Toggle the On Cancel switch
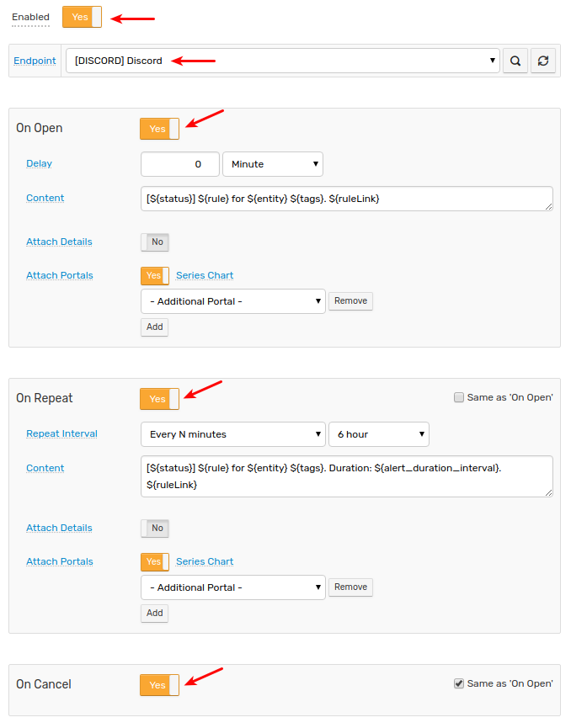The height and width of the screenshot is (728, 571). click(x=159, y=685)
